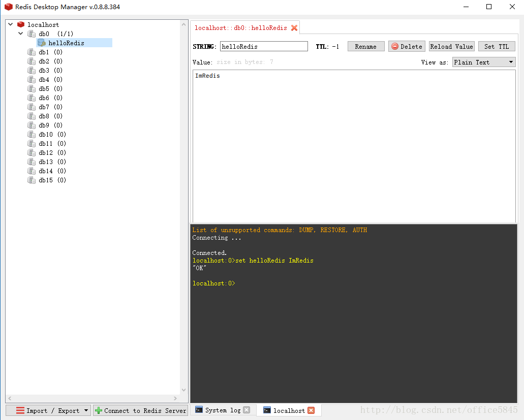This screenshot has width=524, height=420.
Task: Close the localhost::db0::helloRedis tab
Action: [x=294, y=28]
